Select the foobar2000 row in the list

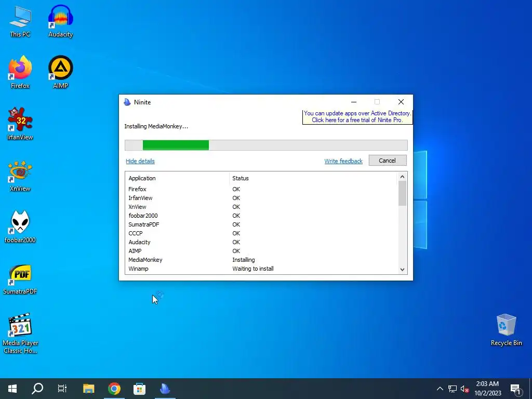(x=261, y=216)
